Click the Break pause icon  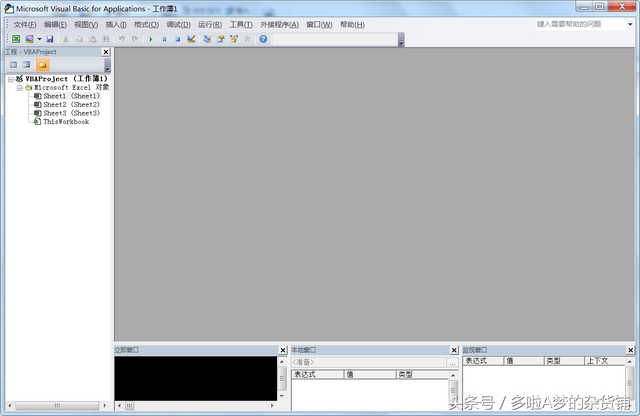coord(164,39)
